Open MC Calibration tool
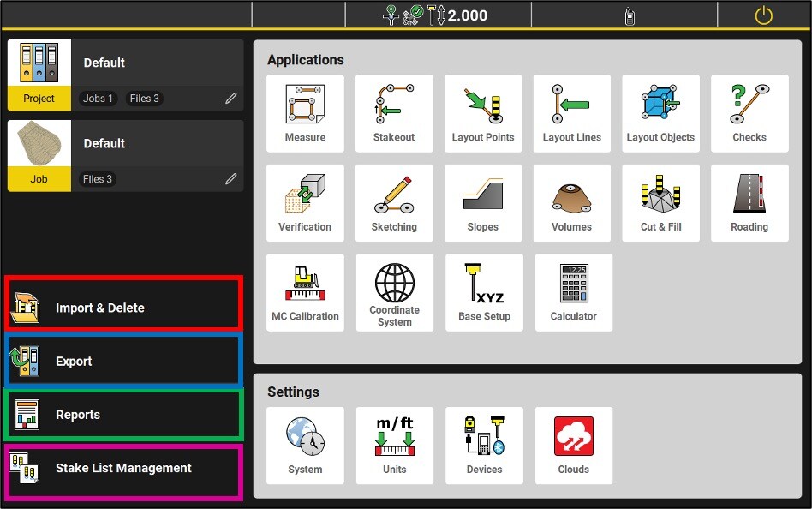 305,292
